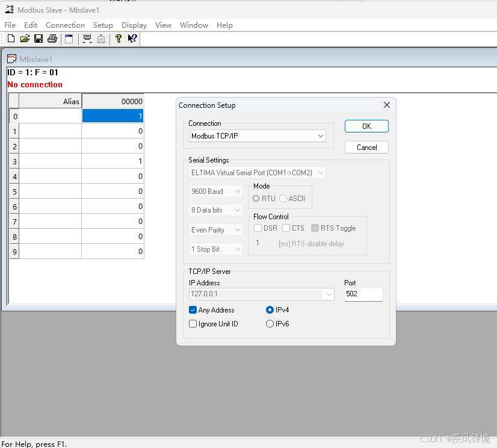
Task: Click row header number 7
Action: pyautogui.click(x=14, y=222)
